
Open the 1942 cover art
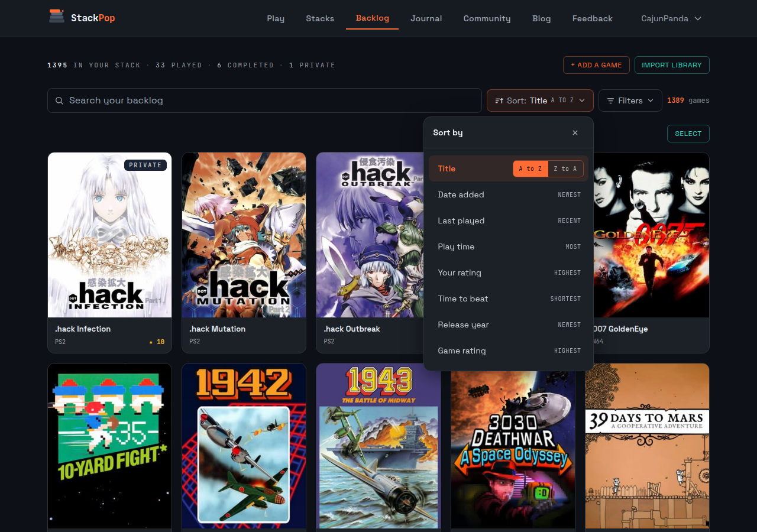pyautogui.click(x=244, y=446)
